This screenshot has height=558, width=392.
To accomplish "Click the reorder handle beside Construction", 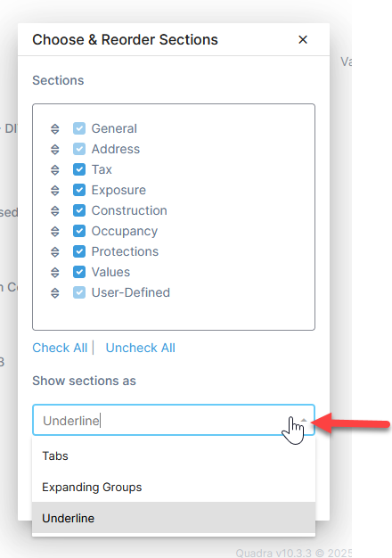I will (54, 211).
